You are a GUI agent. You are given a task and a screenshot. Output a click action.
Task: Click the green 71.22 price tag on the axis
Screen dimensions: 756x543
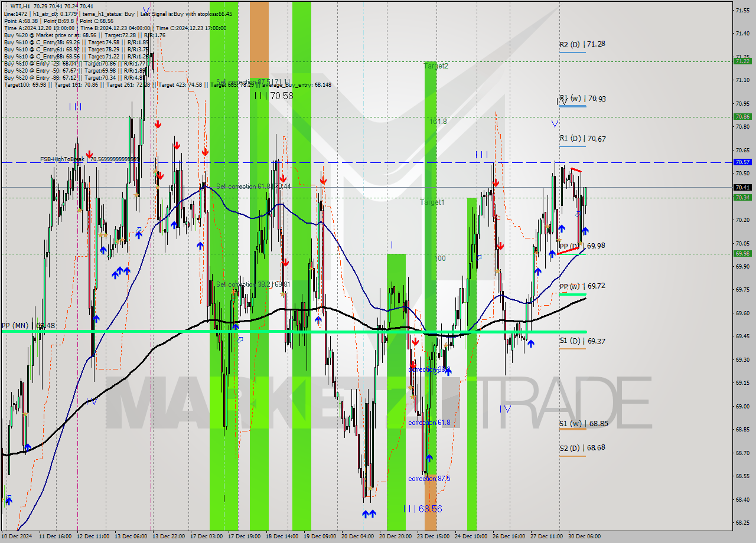(x=742, y=61)
